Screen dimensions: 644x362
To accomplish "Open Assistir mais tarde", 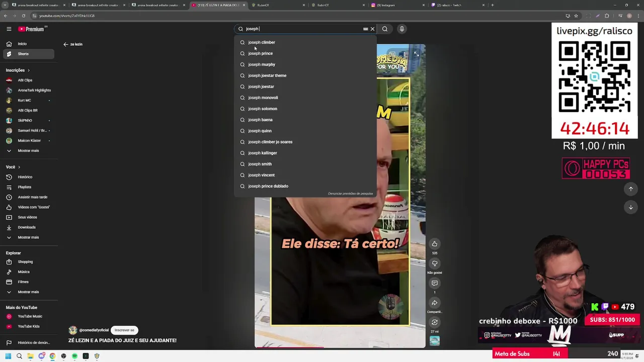I will click(x=29, y=197).
